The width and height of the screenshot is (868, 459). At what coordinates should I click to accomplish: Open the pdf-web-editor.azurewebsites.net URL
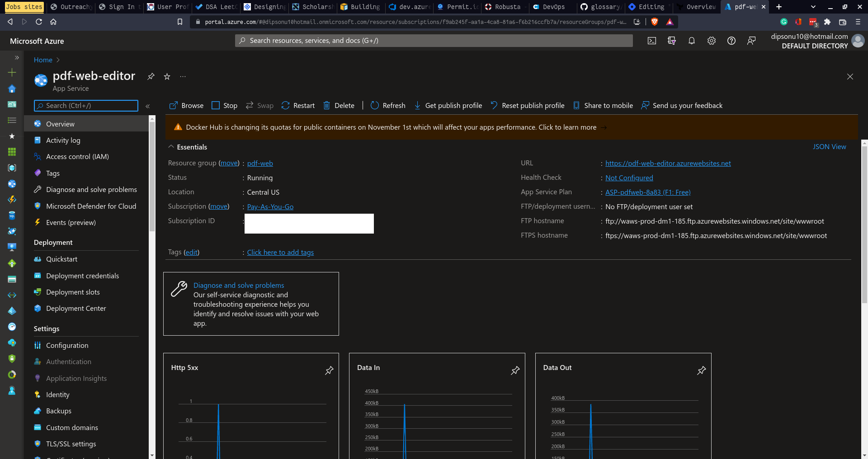click(x=668, y=164)
